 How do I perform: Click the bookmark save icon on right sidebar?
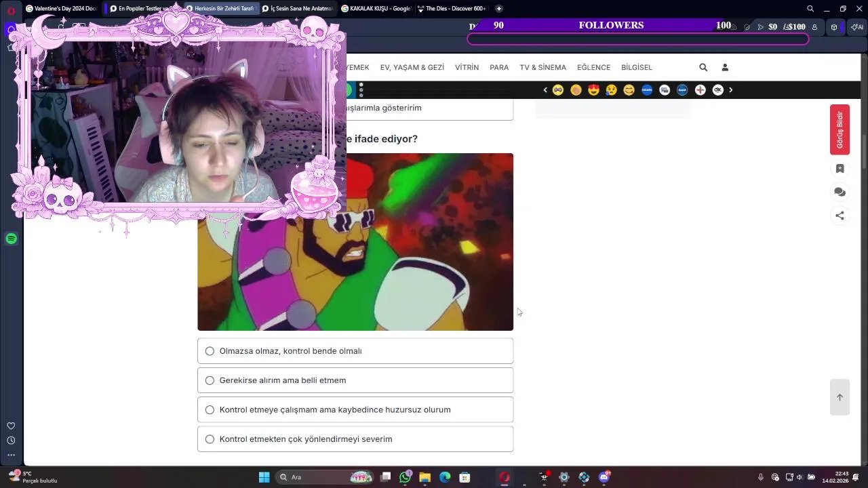click(840, 169)
